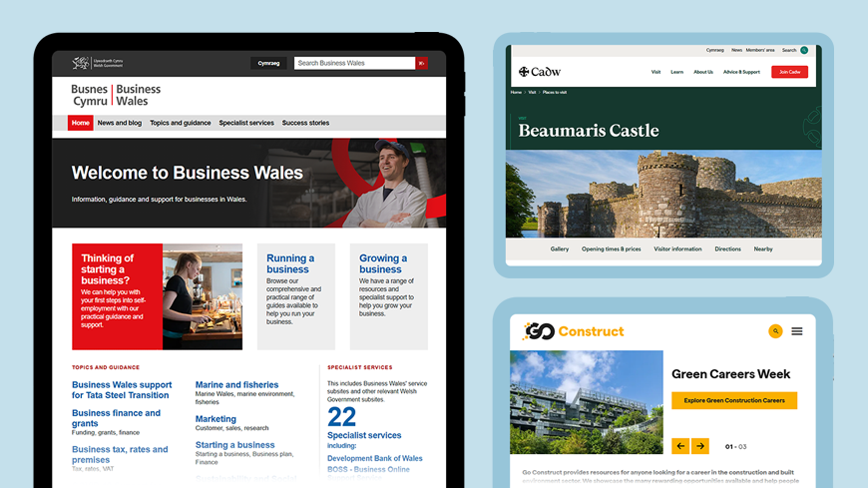The image size is (868, 488).
Task: Click the red search submit arrow button
Action: [x=422, y=63]
